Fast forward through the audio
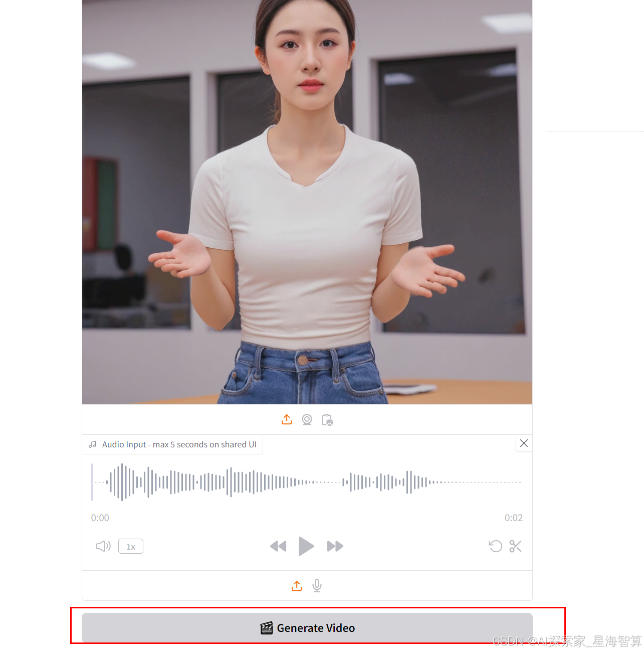Screen dimensions: 644x652 [x=335, y=546]
